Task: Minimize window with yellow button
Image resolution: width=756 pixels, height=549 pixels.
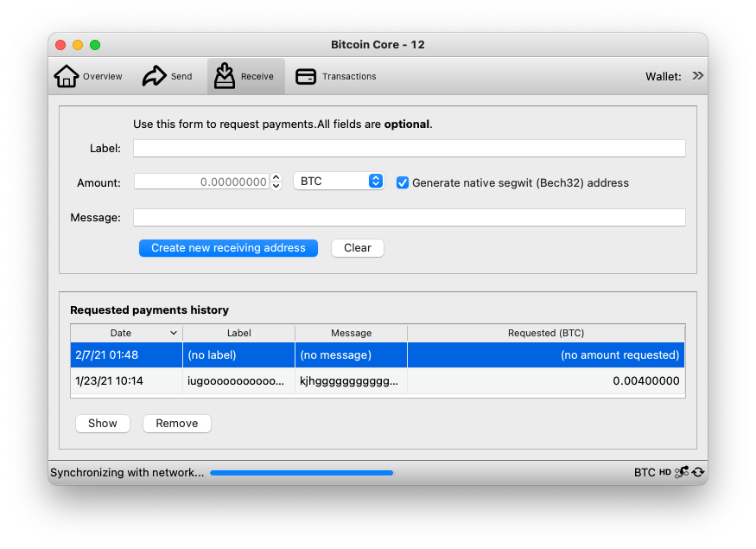Action: pyautogui.click(x=78, y=45)
